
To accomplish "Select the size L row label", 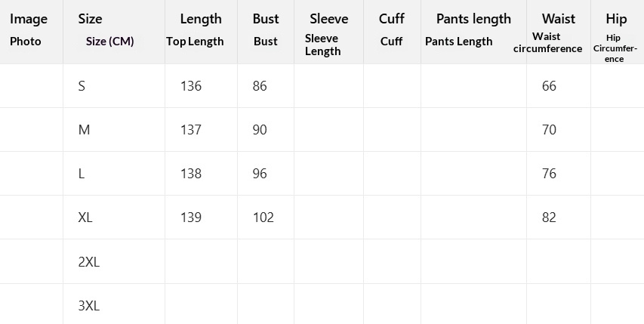I will [82, 174].
